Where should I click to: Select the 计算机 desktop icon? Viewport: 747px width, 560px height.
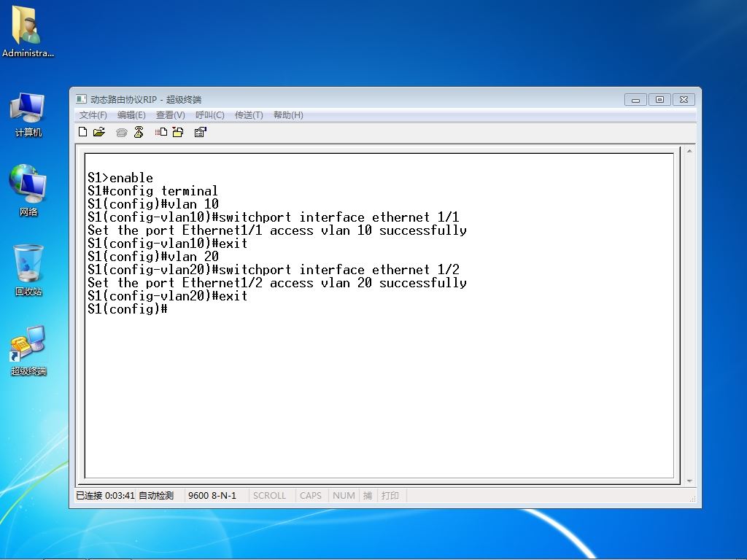(28, 115)
